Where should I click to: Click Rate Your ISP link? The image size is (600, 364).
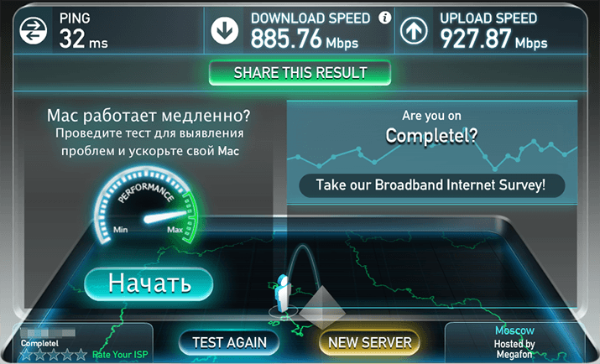pos(120,355)
